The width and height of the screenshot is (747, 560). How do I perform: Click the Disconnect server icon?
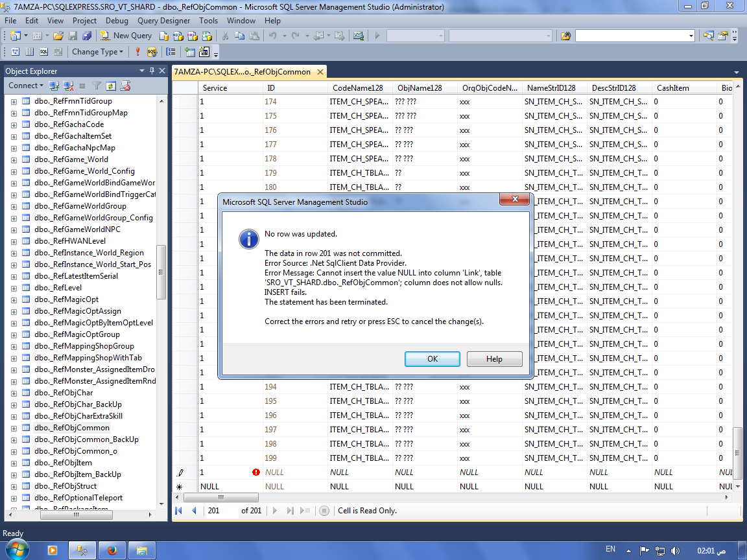coord(68,86)
